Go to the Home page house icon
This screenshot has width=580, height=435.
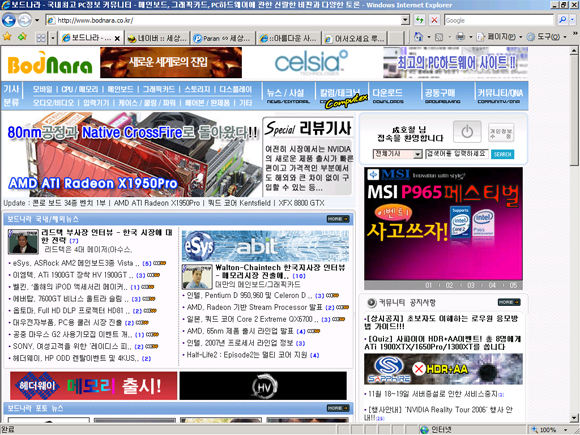point(418,37)
